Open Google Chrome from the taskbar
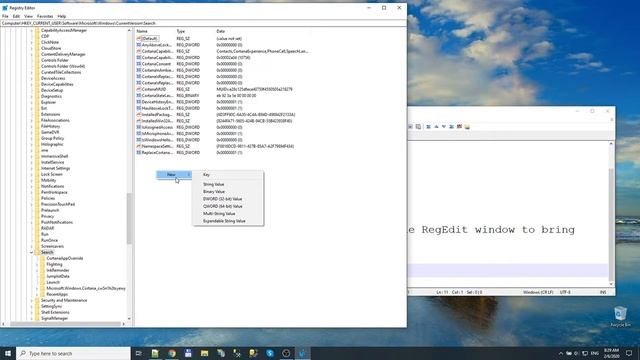Image resolution: width=640 pixels, height=360 pixels. pos(172,353)
